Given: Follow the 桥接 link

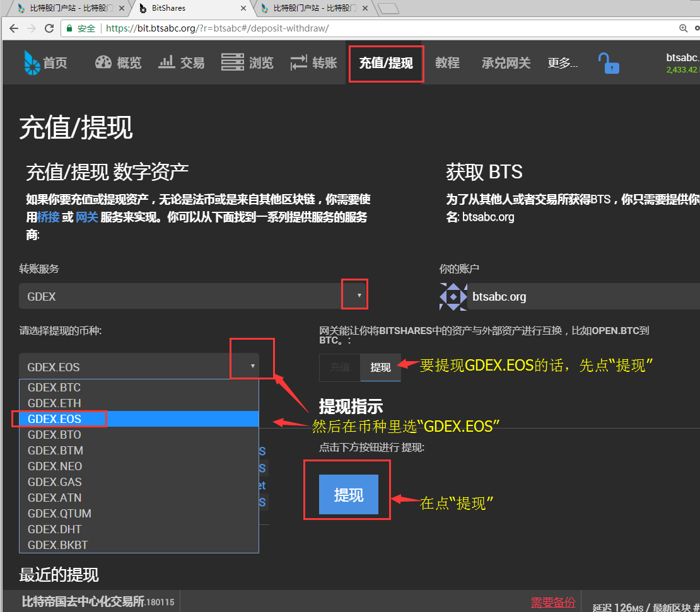Looking at the screenshot, I should (x=49, y=217).
